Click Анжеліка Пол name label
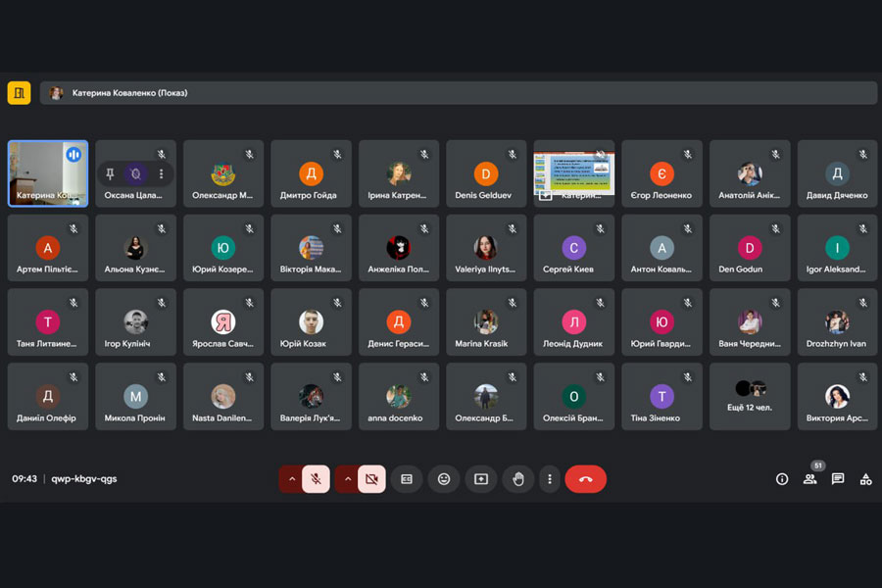Image resolution: width=882 pixels, height=588 pixels. (398, 269)
